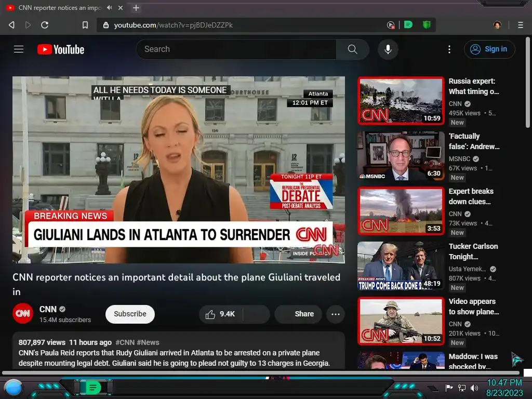The image size is (532, 399).
Task: Open MSNBC 'Factually false' video thumbnail
Action: [x=401, y=156]
